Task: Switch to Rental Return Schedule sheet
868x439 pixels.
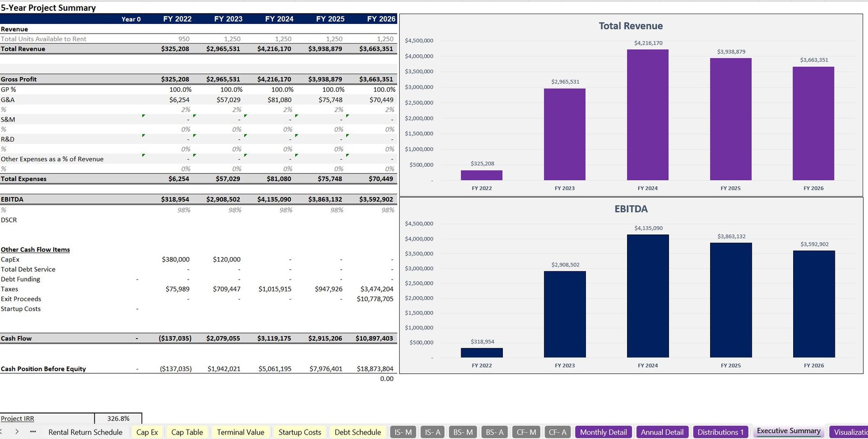Action: 85,432
